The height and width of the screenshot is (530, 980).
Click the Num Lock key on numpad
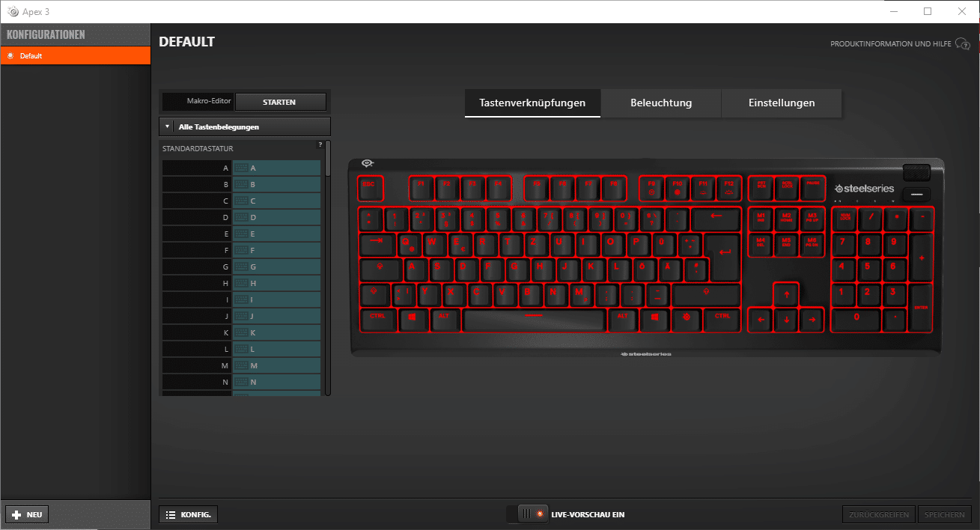pyautogui.click(x=844, y=218)
